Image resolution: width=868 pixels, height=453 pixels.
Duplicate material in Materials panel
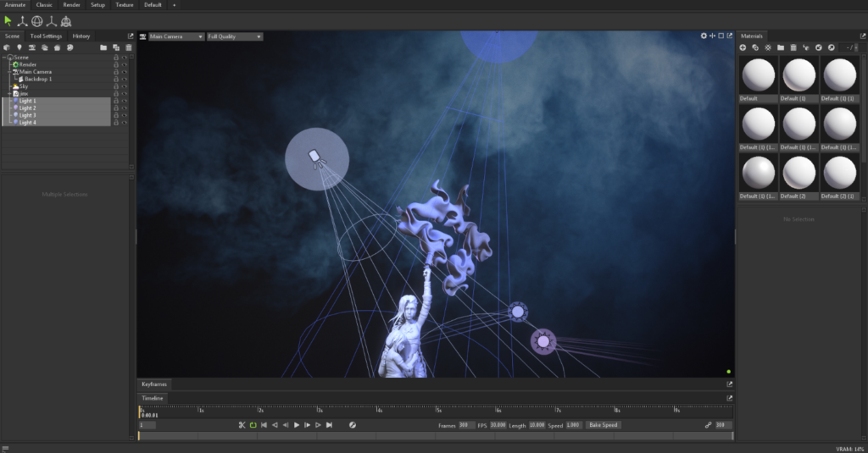[x=755, y=47]
